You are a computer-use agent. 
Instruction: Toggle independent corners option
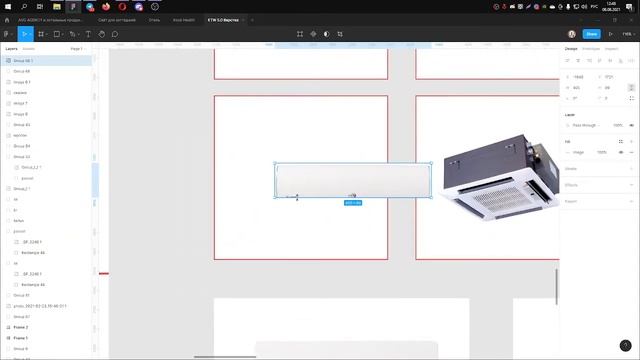click(631, 98)
